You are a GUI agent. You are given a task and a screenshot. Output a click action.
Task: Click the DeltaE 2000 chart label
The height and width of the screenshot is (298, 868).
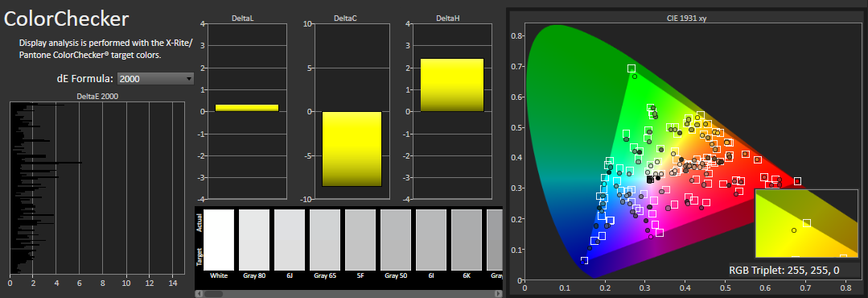[x=97, y=96]
